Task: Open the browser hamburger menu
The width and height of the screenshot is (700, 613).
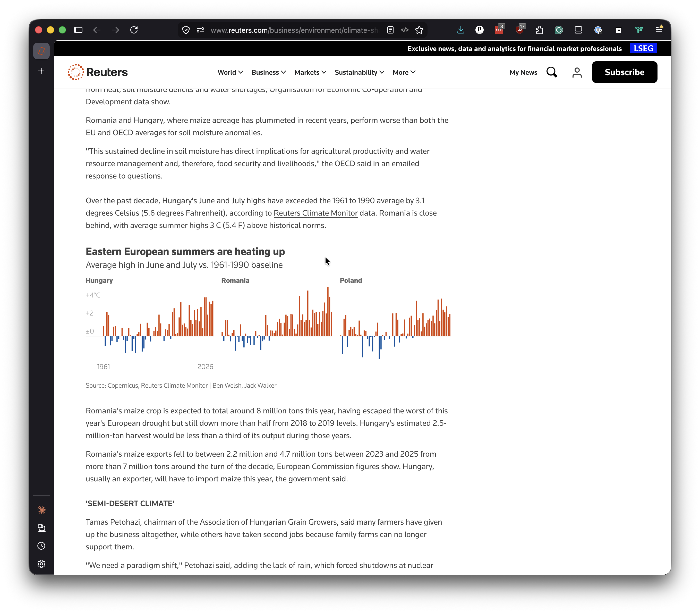Action: [x=659, y=30]
